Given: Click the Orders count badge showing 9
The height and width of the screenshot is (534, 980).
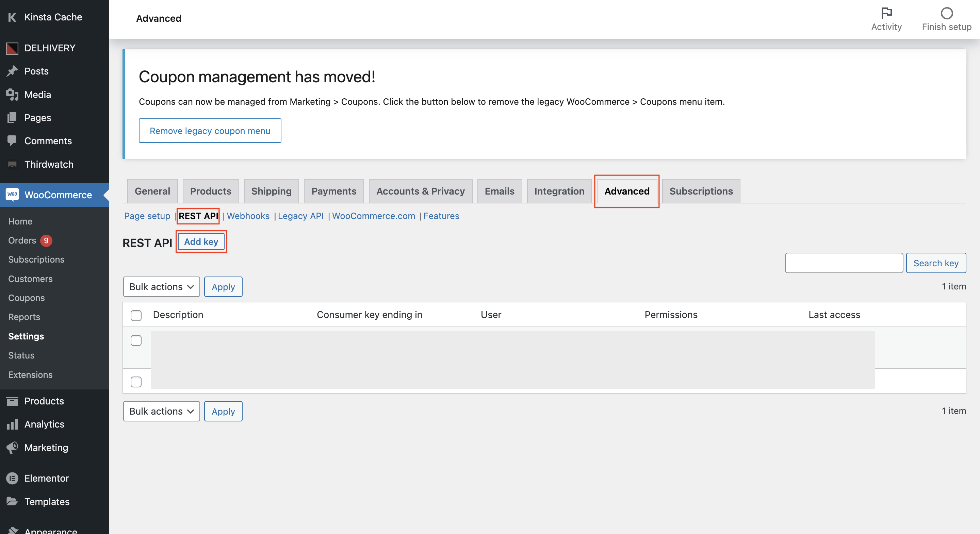Looking at the screenshot, I should [46, 240].
